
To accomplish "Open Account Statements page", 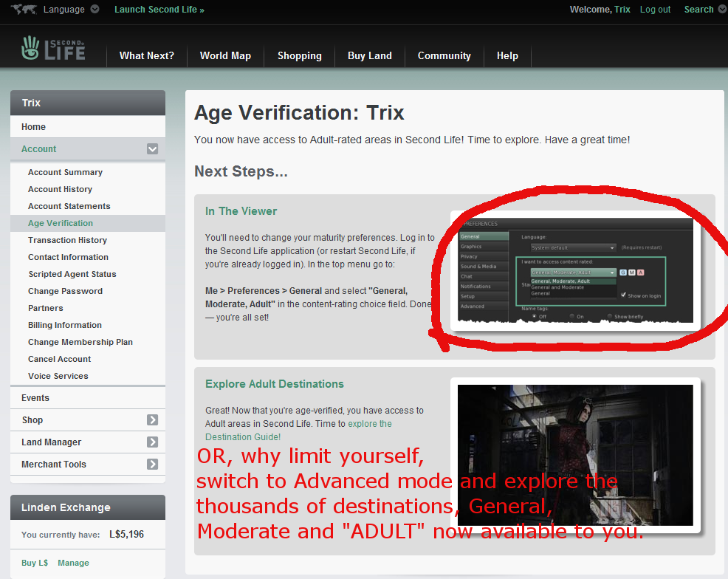I will pos(69,206).
